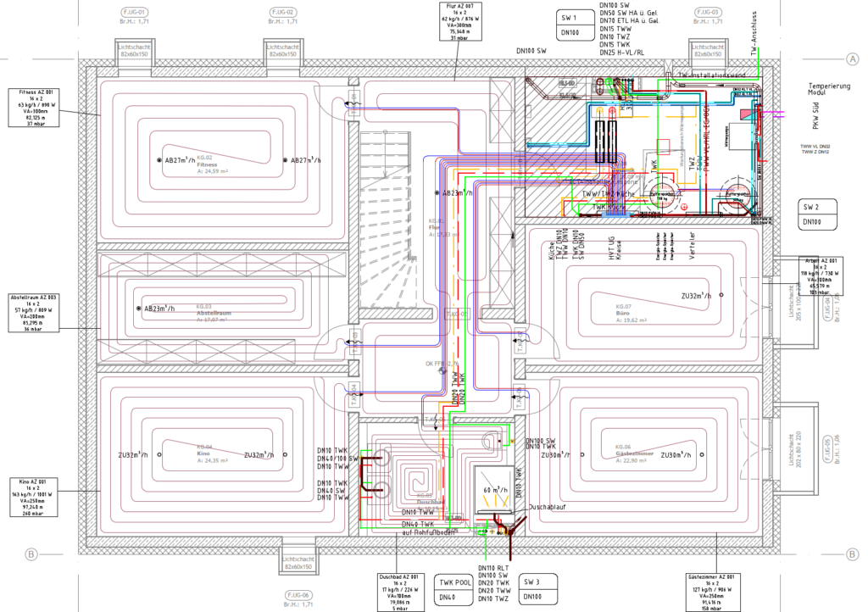Click the DN25 H-VL/RL text

pyautogui.click(x=621, y=52)
